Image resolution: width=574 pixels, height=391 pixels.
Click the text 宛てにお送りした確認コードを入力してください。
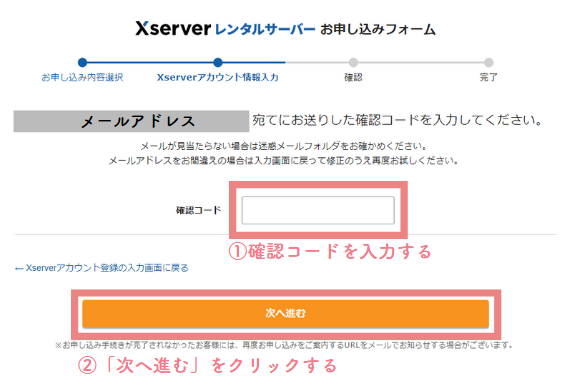click(397, 120)
